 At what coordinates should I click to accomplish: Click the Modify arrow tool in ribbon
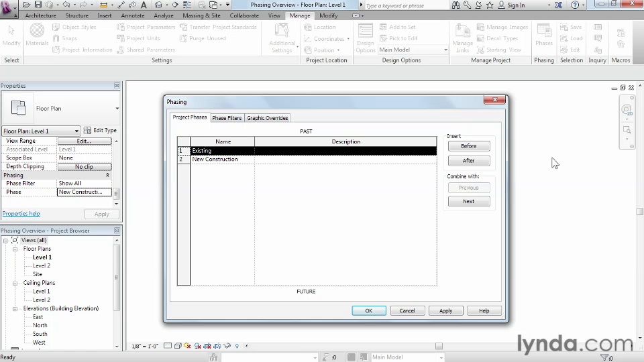(11, 34)
